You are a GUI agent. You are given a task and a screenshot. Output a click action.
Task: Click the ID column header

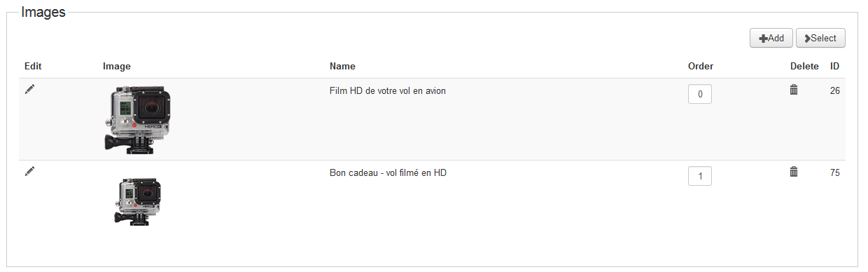834,67
